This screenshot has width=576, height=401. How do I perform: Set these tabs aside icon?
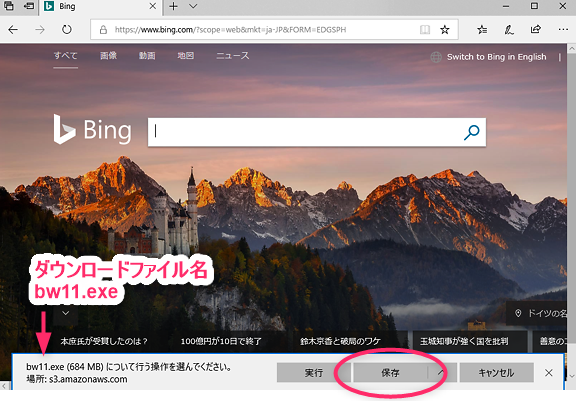(28, 6)
